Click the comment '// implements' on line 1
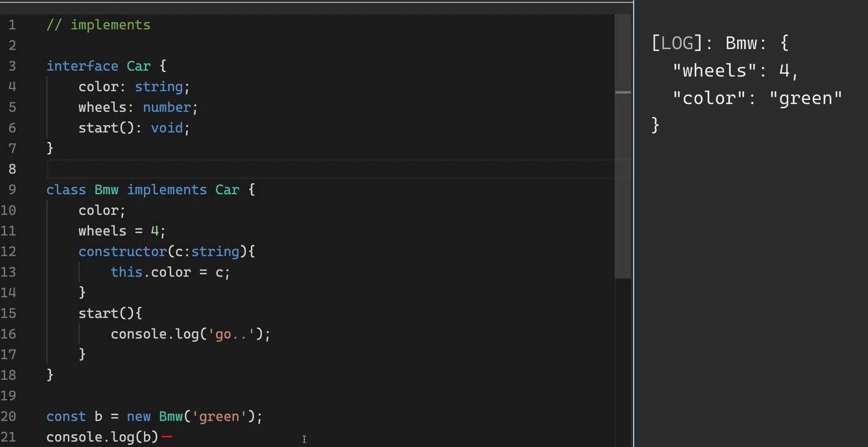 point(98,25)
